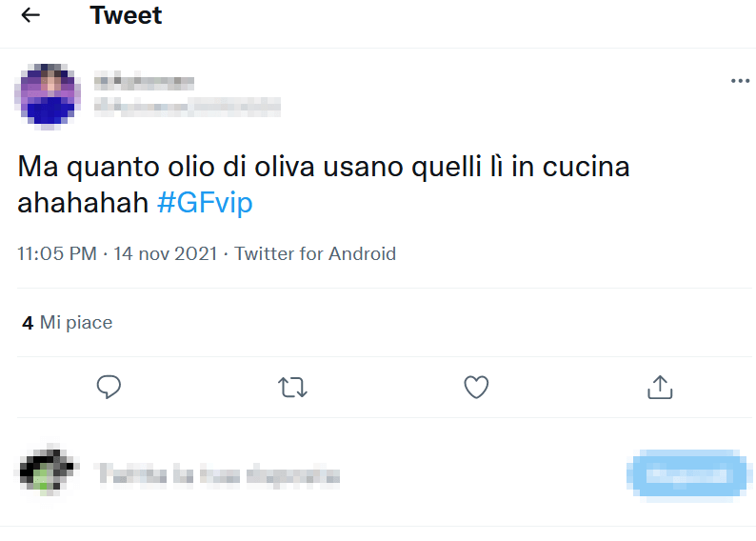Click the 11:05 PM timestamp
Viewport: 756px width, 541px height.
pyautogui.click(x=56, y=254)
